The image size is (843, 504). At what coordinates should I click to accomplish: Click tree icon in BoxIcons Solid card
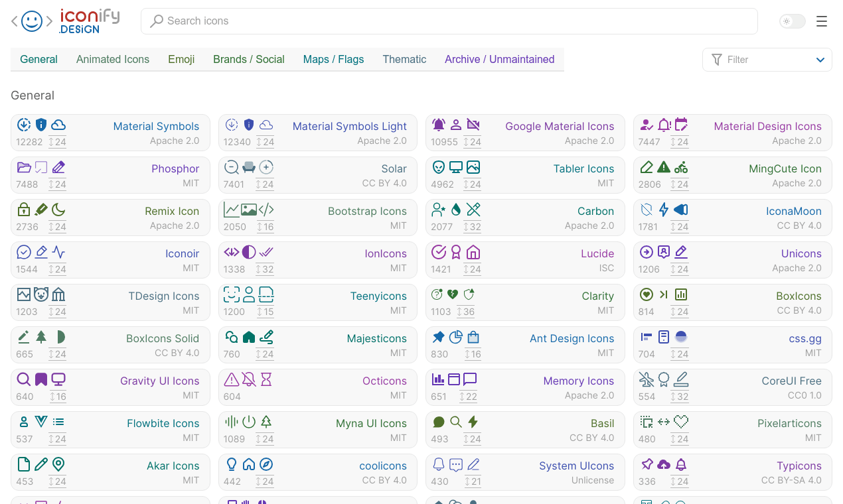coord(41,337)
